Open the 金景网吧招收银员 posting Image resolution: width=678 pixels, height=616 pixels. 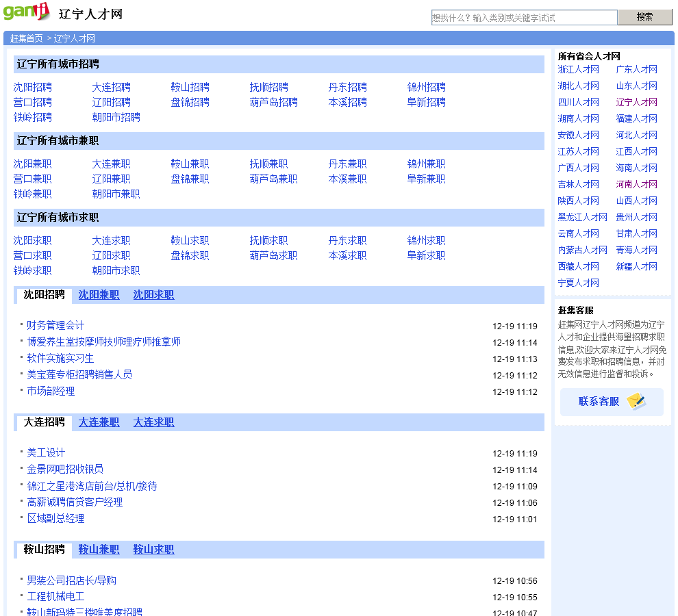(x=65, y=470)
